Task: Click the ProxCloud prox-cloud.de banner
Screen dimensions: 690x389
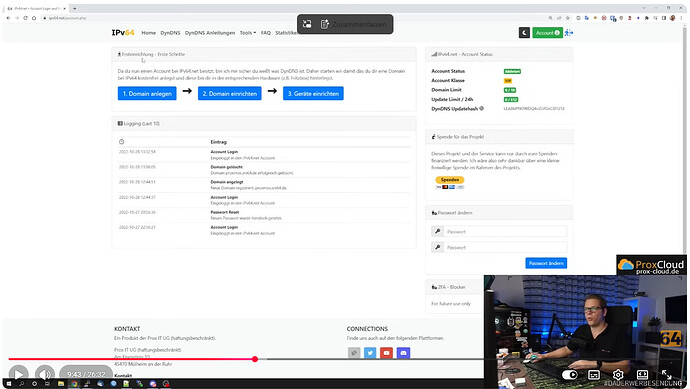Action: [651, 265]
